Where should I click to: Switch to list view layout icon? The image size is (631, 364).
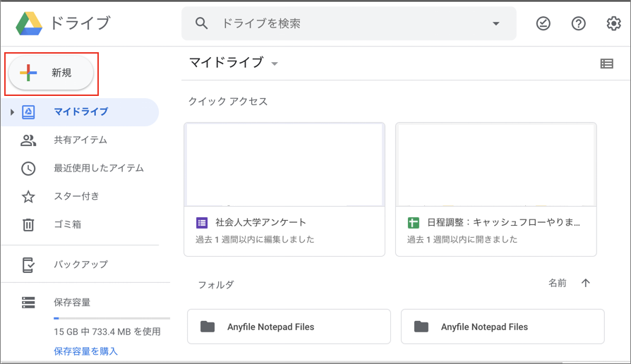click(x=606, y=63)
